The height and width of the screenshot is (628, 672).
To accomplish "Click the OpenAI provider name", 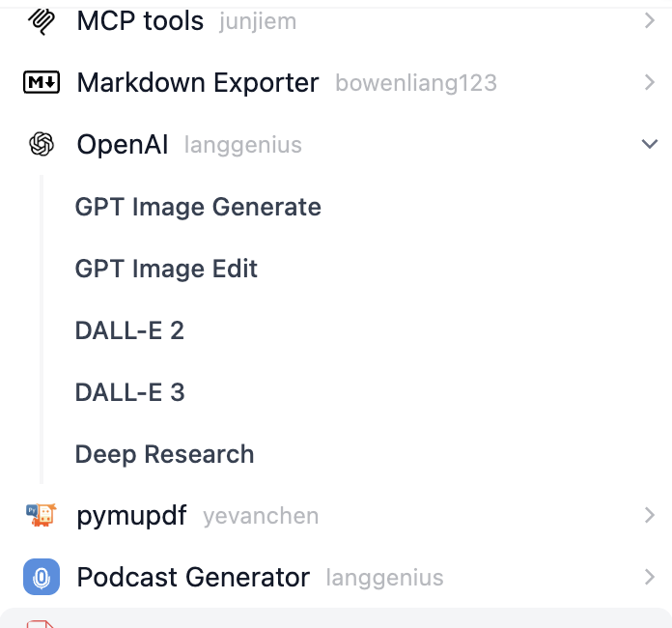I will tap(123, 145).
